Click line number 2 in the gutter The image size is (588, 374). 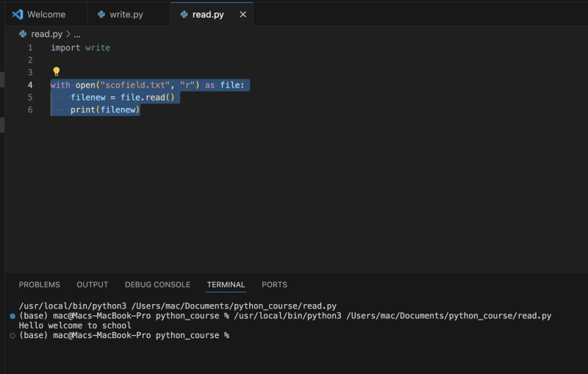pyautogui.click(x=30, y=60)
